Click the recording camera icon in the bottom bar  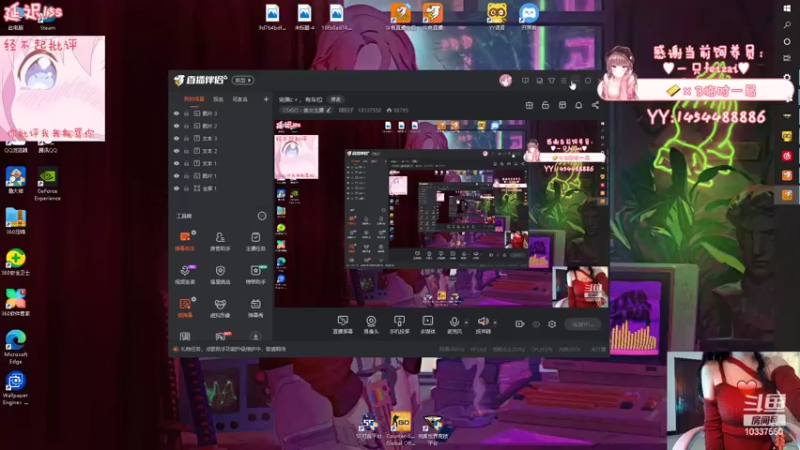(519, 324)
